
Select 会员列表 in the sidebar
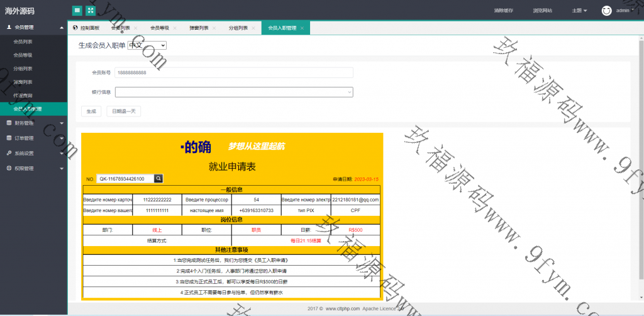(23, 42)
